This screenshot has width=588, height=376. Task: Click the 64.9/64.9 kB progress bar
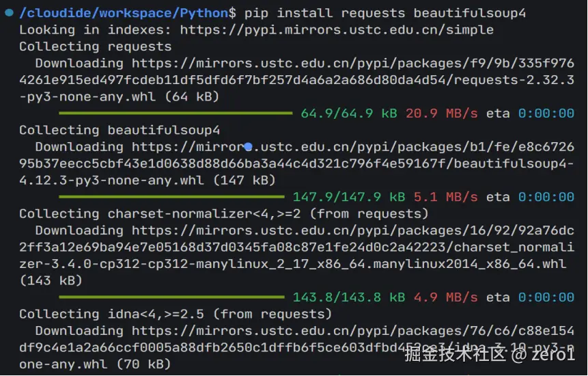(176, 113)
